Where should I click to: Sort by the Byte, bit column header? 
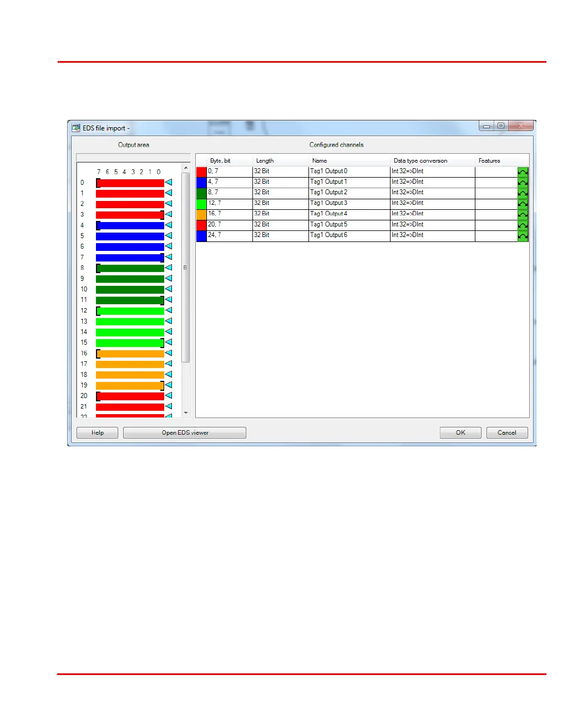pos(230,160)
